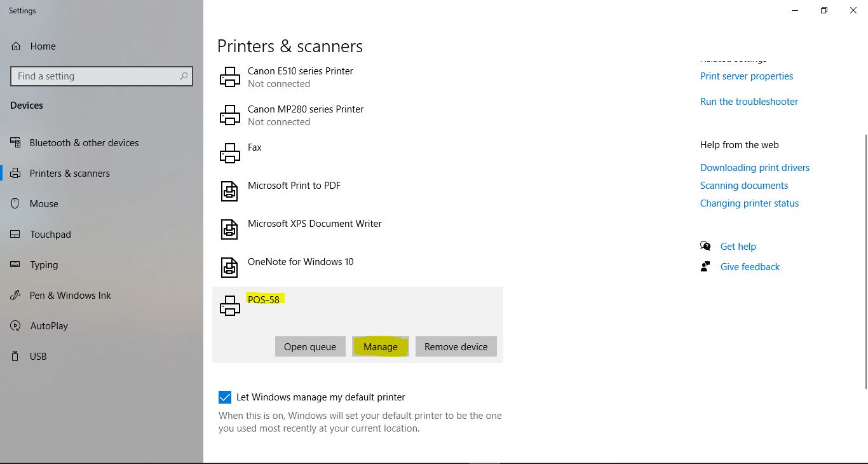Click the Canon MP280 printer icon
Image resolution: width=868 pixels, height=464 pixels.
coord(230,116)
